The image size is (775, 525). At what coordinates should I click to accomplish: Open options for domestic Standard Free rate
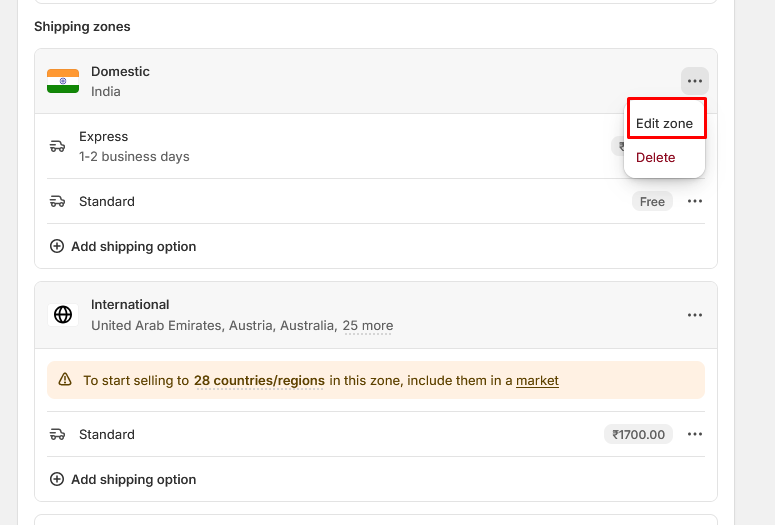695,202
